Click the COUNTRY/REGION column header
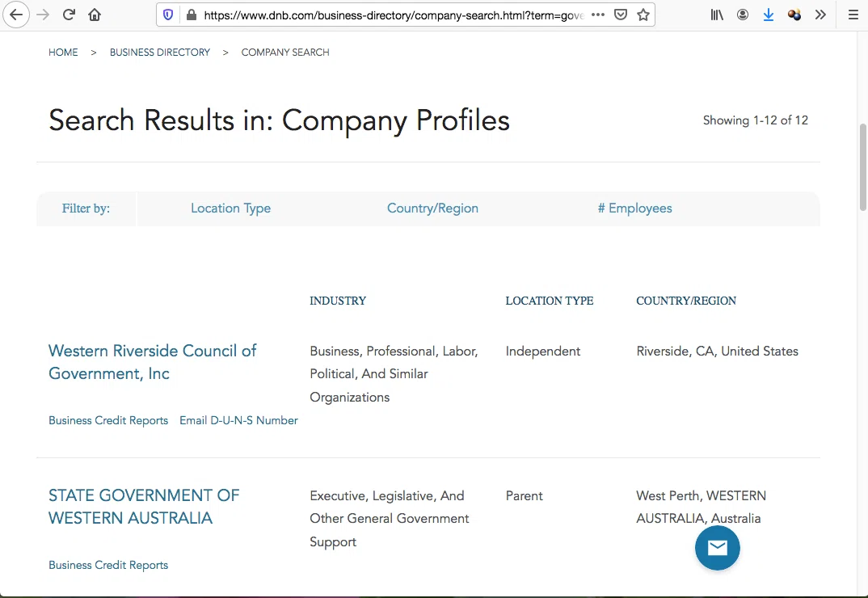Image resolution: width=868 pixels, height=598 pixels. click(x=686, y=301)
